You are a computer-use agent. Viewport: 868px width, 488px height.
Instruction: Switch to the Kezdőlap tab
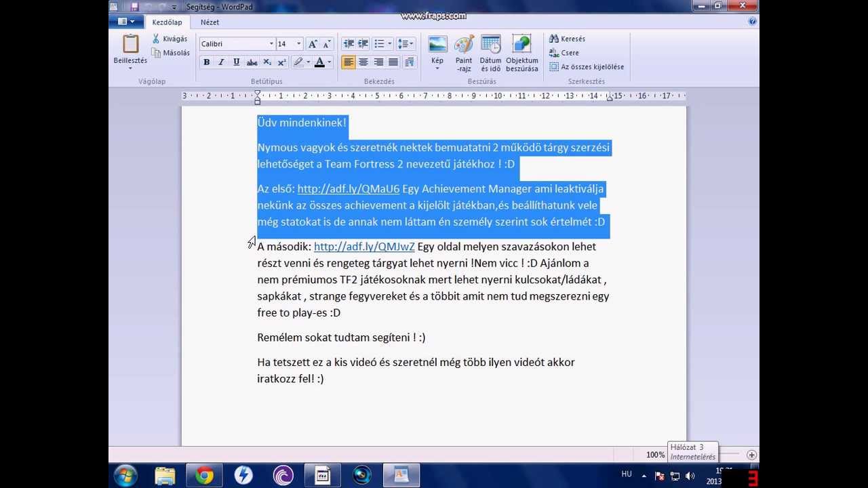pyautogui.click(x=167, y=22)
